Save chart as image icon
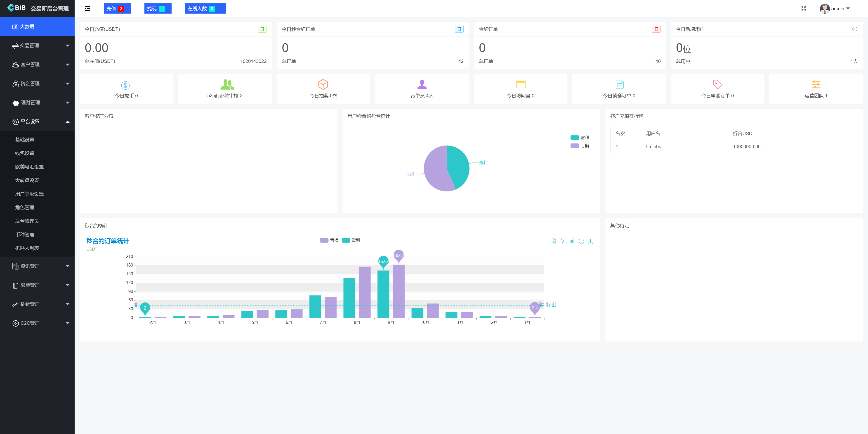 pyautogui.click(x=590, y=241)
